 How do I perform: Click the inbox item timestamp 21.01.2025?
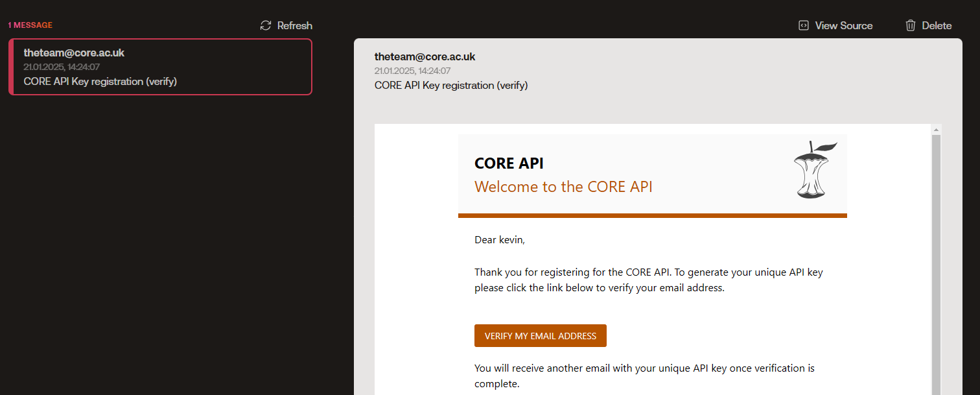[x=62, y=67]
